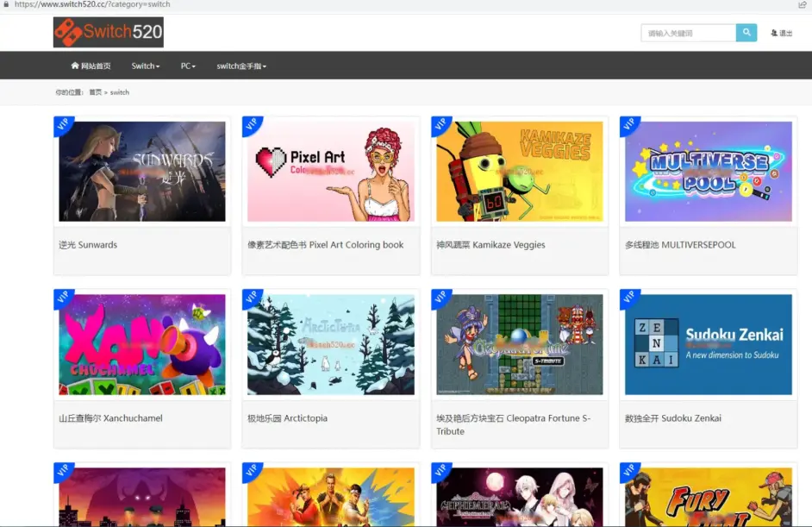Open the Xanchuchamel game thumbnail
Viewport: 812px width, 527px height.
142,345
